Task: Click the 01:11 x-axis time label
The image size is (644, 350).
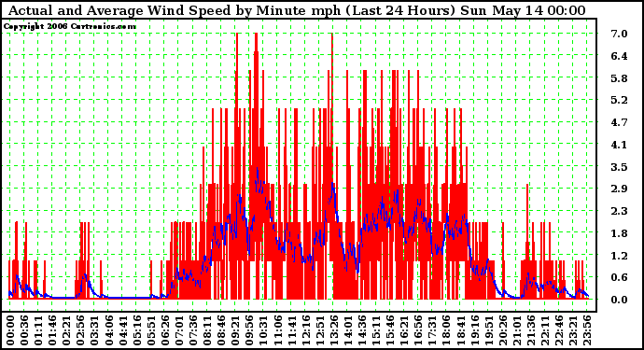Action: pyautogui.click(x=37, y=330)
